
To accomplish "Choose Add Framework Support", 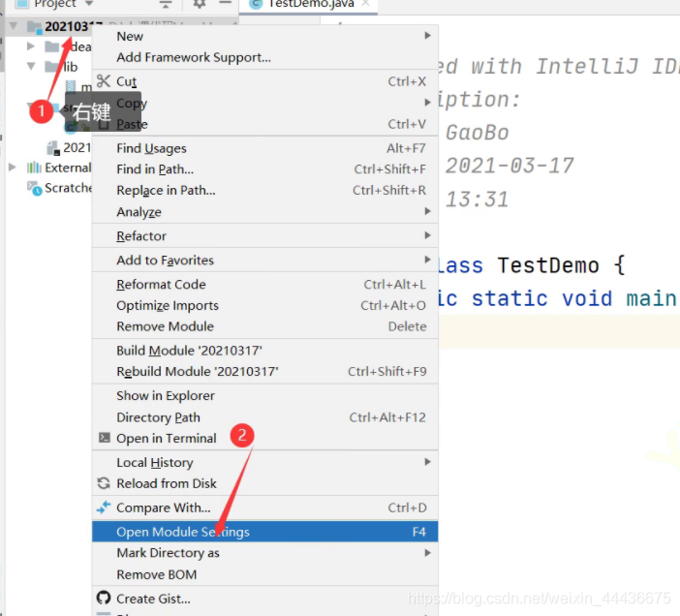I will [265, 57].
